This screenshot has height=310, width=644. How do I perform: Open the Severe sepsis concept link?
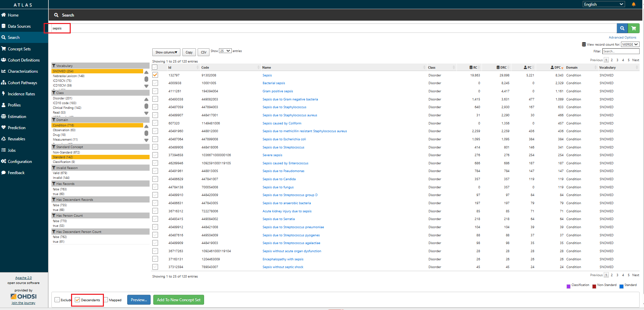coord(272,155)
